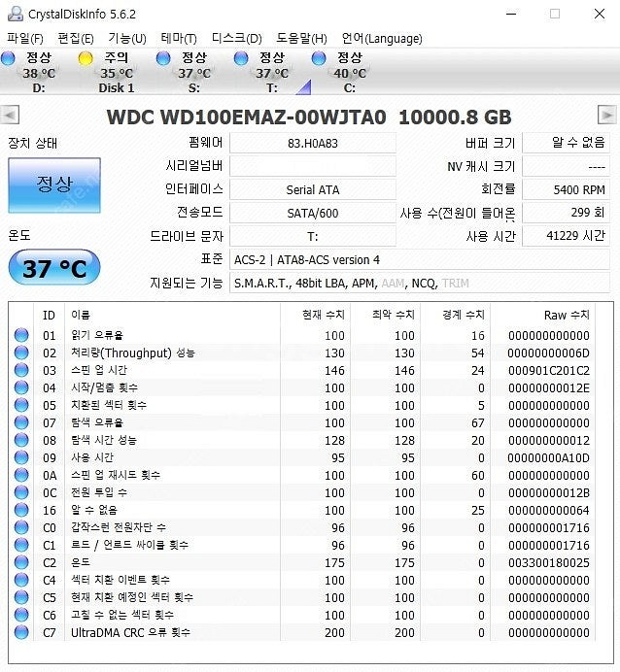Click status orb for attribute C4 row
The image size is (620, 672).
point(21,580)
